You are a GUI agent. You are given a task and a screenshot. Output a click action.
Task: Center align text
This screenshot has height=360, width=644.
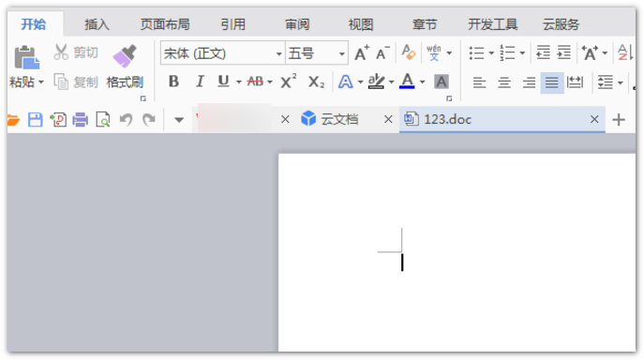coord(504,82)
